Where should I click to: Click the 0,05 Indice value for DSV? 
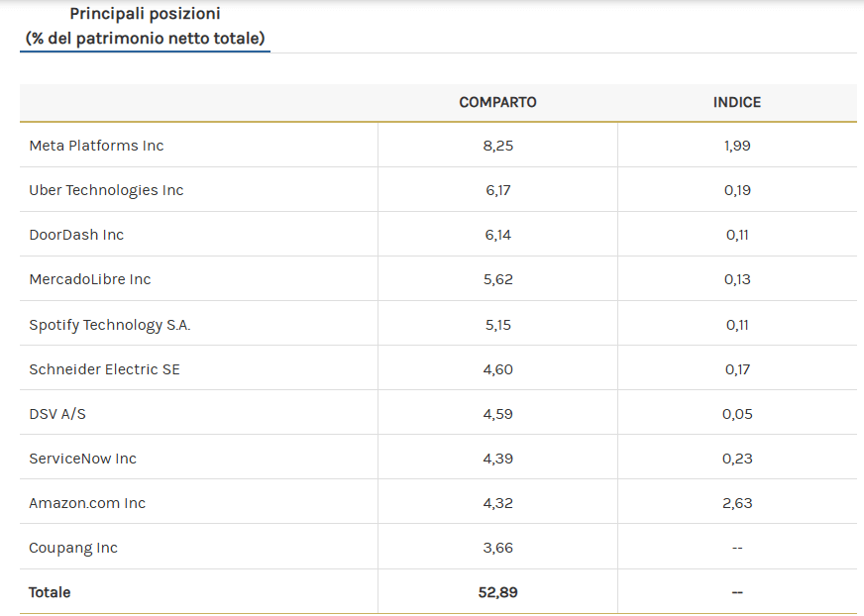737,414
